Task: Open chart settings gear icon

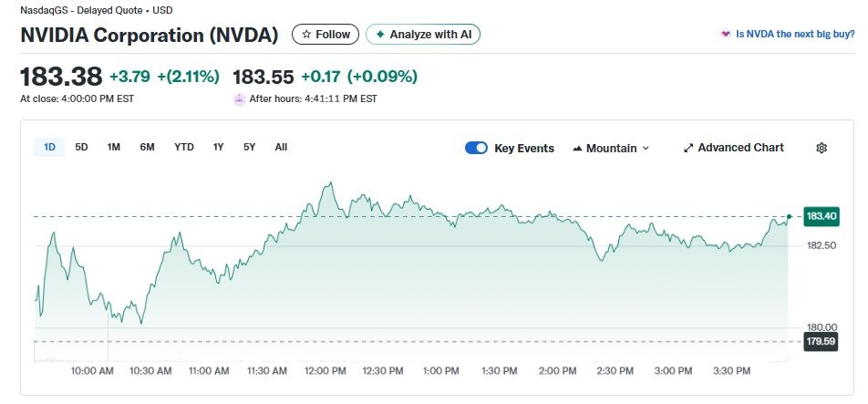Action: click(x=821, y=148)
